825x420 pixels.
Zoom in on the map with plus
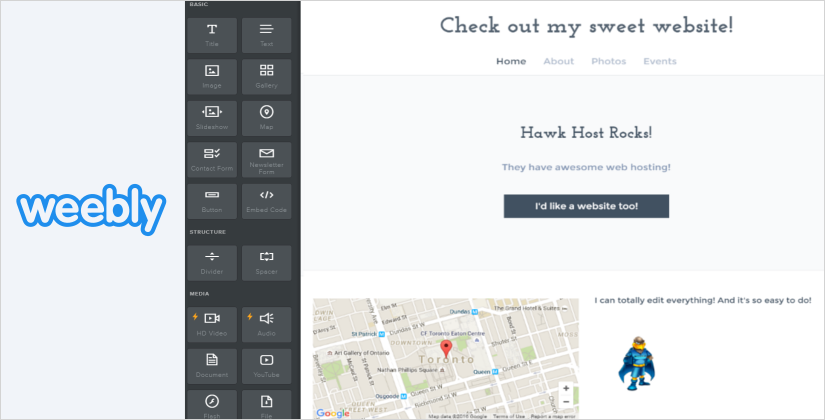tap(566, 388)
